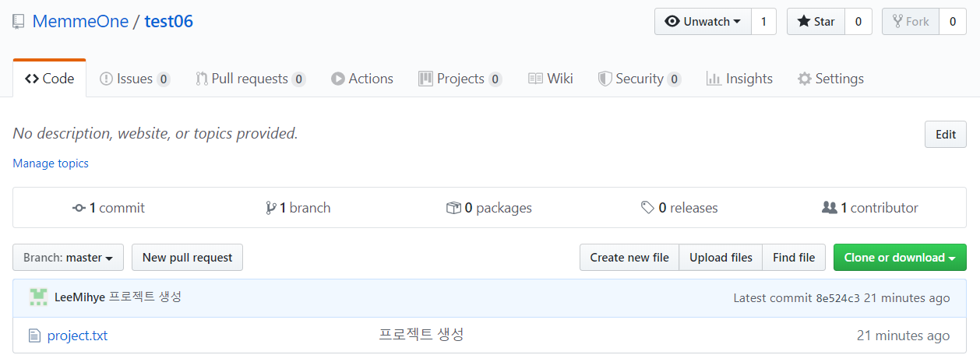Click the releases tag icon

pos(647,208)
